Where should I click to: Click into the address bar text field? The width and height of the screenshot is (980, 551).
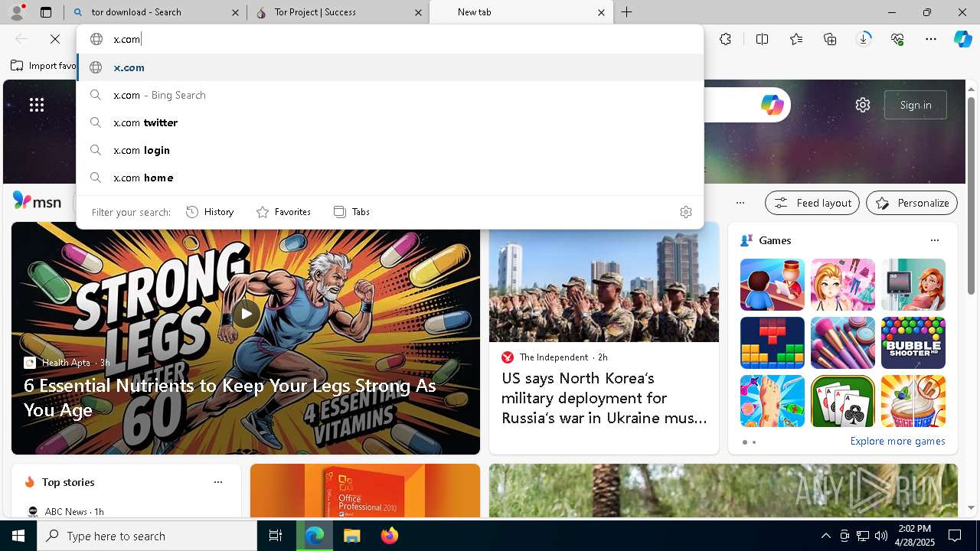pos(390,39)
